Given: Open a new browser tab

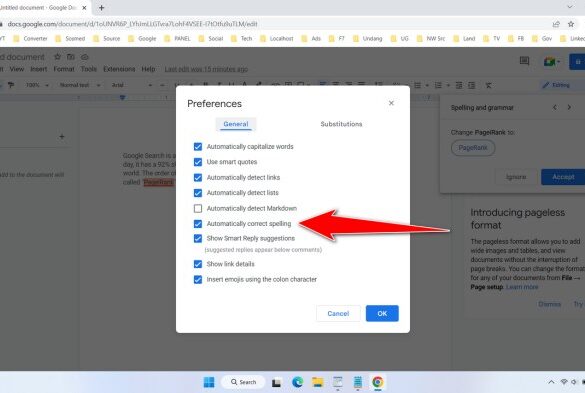Looking at the screenshot, I should coord(101,7).
